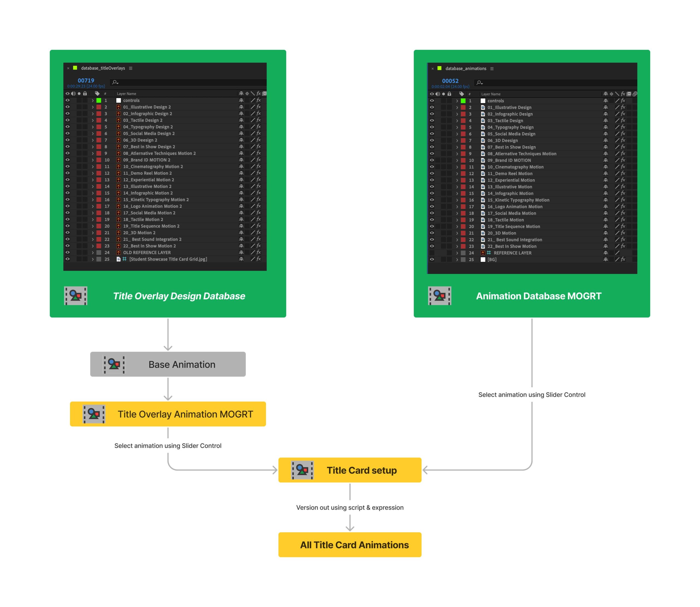The width and height of the screenshot is (700, 607).
Task: Click the quality switch on 12_Experiential Motion layer
Action: (x=617, y=180)
